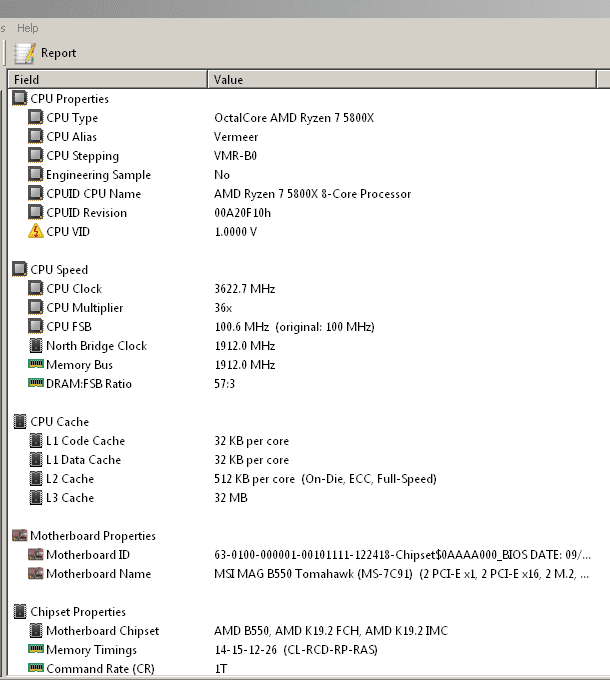Select the Motherboard Properties group label
The image size is (610, 680).
93,536
